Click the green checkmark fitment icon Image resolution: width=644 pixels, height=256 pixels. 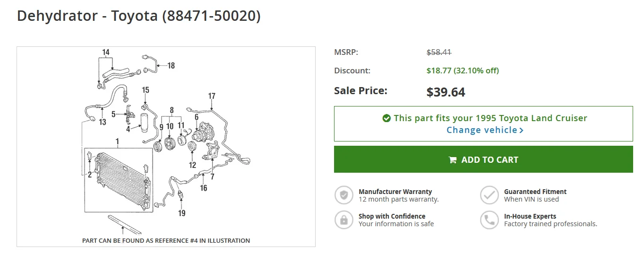(x=386, y=118)
